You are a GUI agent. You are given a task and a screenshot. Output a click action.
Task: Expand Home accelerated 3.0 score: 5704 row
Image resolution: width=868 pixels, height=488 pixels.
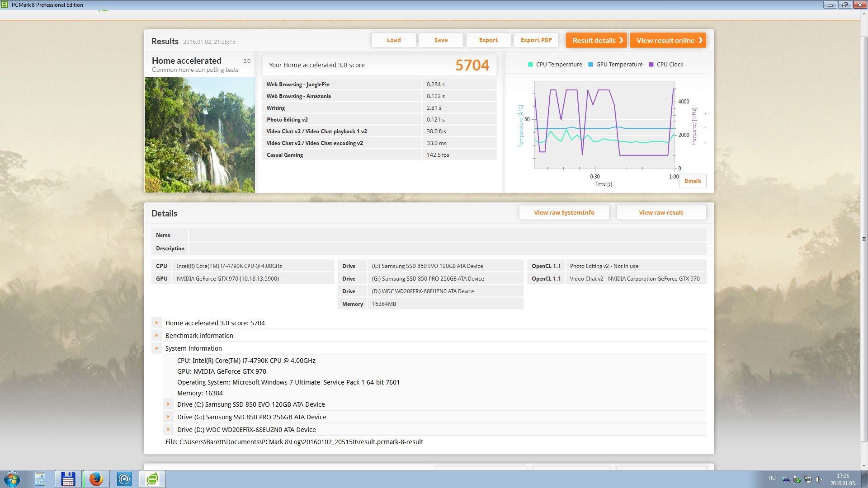156,323
